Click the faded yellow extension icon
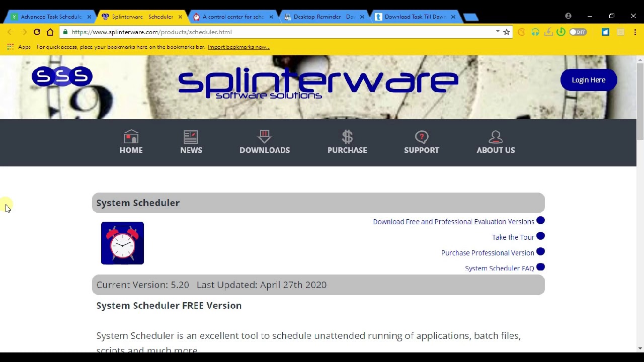The height and width of the screenshot is (362, 644). tap(620, 32)
